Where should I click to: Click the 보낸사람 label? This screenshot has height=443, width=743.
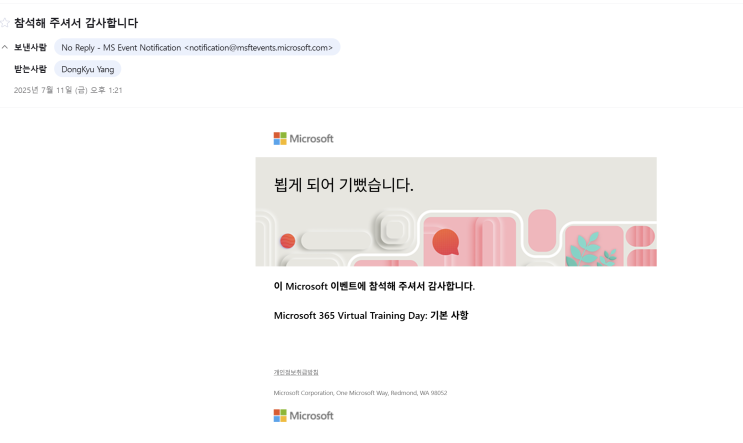click(30, 47)
